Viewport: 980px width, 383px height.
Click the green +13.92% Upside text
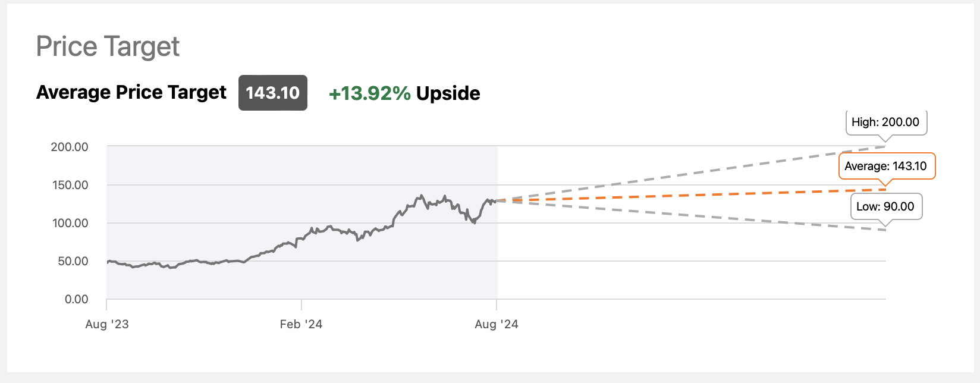pyautogui.click(x=404, y=93)
